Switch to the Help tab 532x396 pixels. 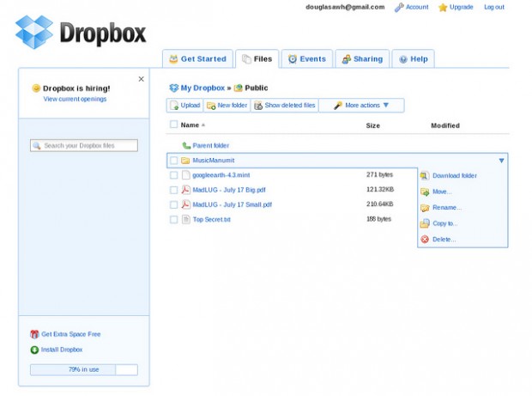(413, 58)
